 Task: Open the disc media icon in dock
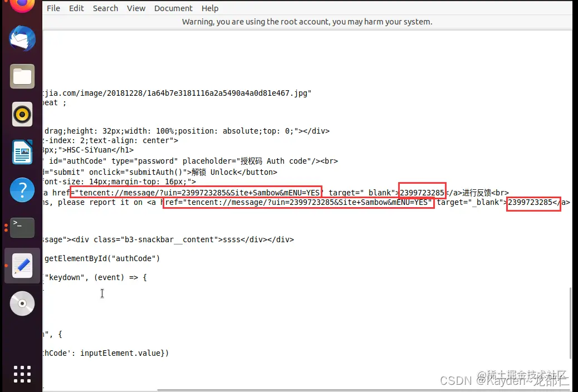22,303
